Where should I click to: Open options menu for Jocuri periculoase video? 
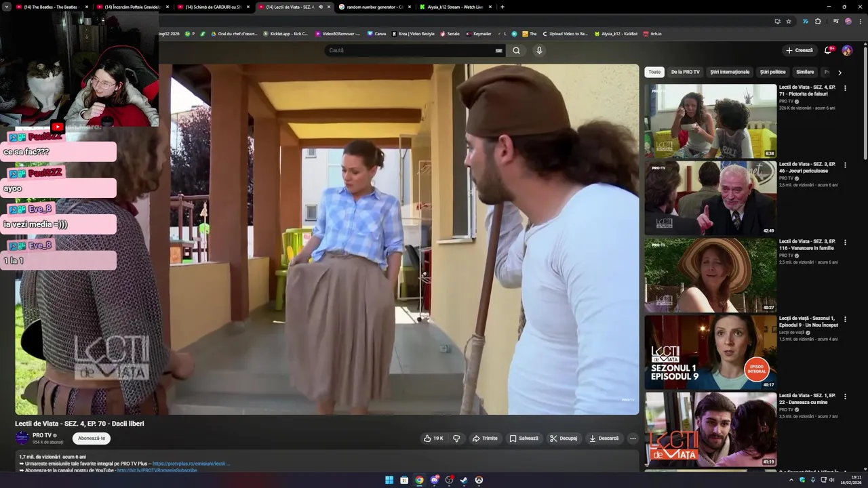[845, 165]
